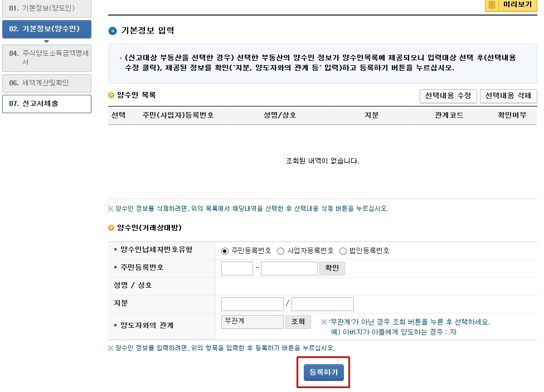This screenshot has width=544, height=392.
Task: Click the 양수인납세자번호유형 label
Action: pos(157,250)
